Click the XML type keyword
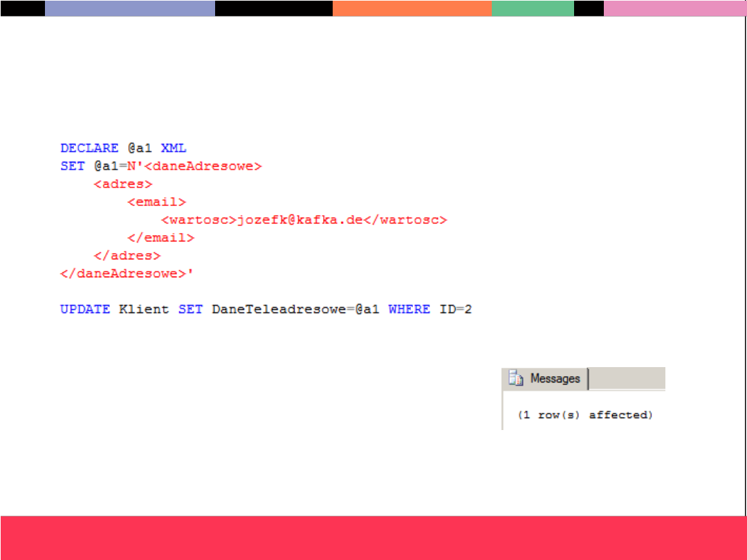This screenshot has height=560, width=747. (x=174, y=149)
